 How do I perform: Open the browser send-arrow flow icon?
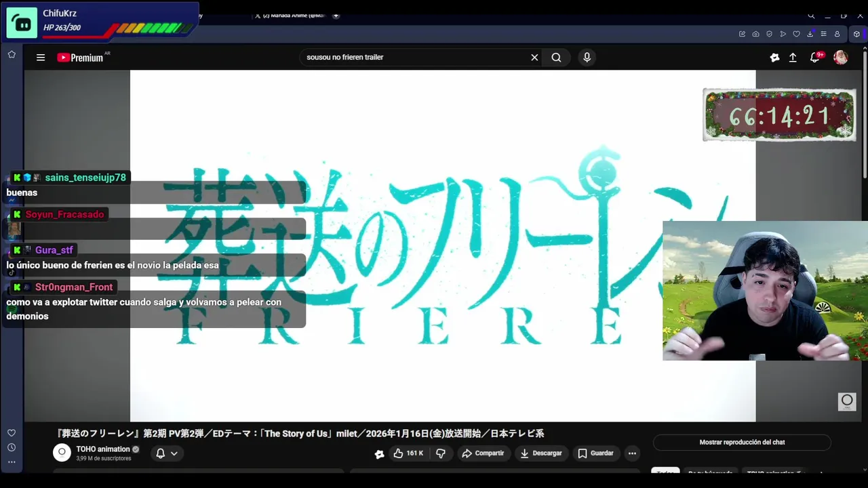[x=783, y=34]
